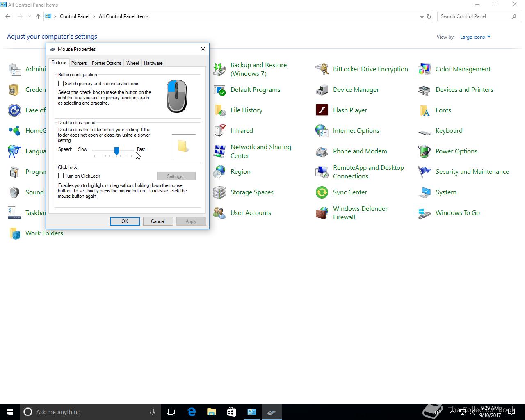Open the Color Management icon
Screen dimensions: 525x420
[425, 69]
